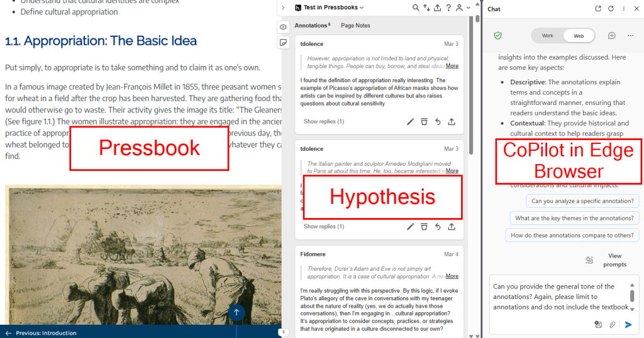644x338 pixels.
Task: Show replies on the Modigliani annotation
Action: (x=324, y=226)
